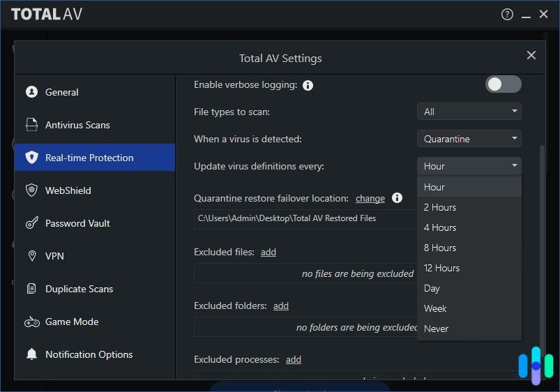Click the change quarantine location link
The image size is (560, 392).
370,199
